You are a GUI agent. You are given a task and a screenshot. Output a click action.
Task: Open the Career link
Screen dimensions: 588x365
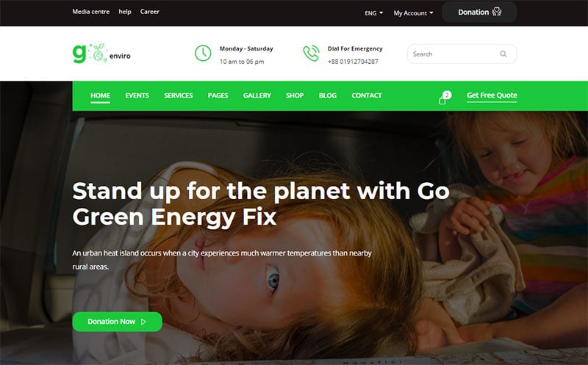pos(150,12)
